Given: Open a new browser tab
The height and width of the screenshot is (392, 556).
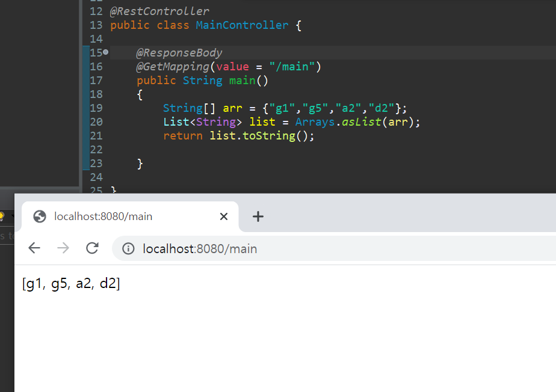Looking at the screenshot, I should click(258, 216).
